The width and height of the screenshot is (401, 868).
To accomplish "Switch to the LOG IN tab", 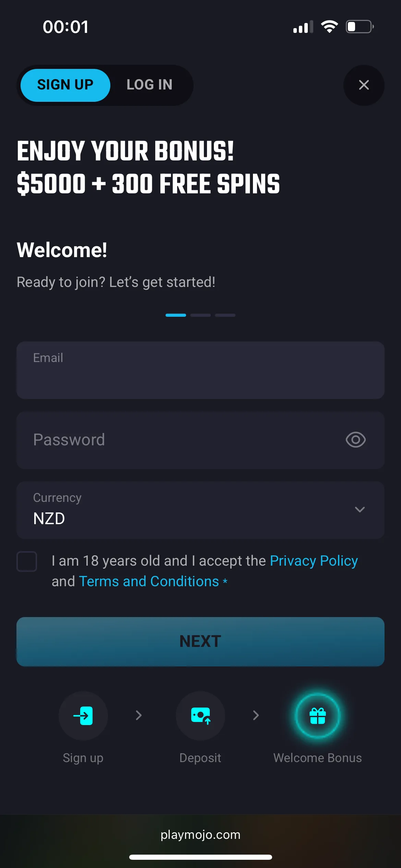I will tap(149, 85).
